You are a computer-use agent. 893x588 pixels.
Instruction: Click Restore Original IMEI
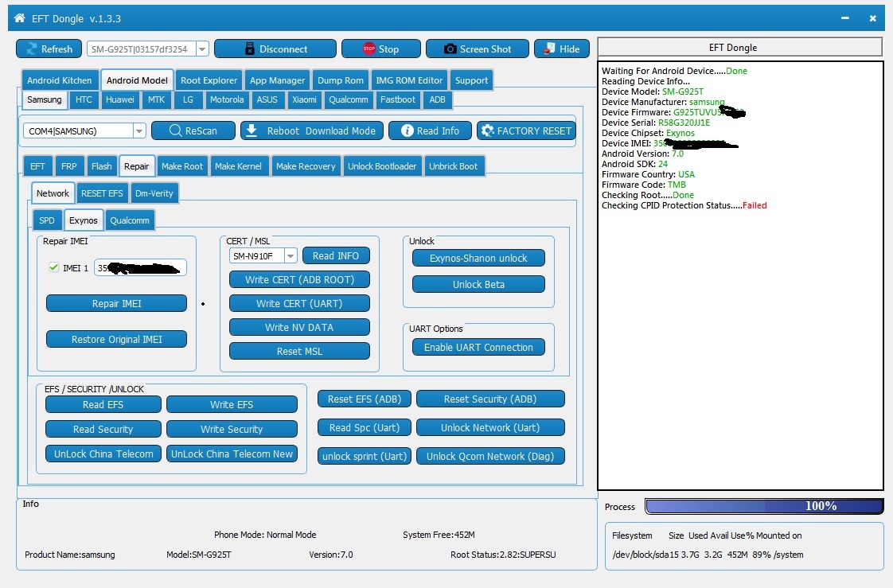click(116, 339)
